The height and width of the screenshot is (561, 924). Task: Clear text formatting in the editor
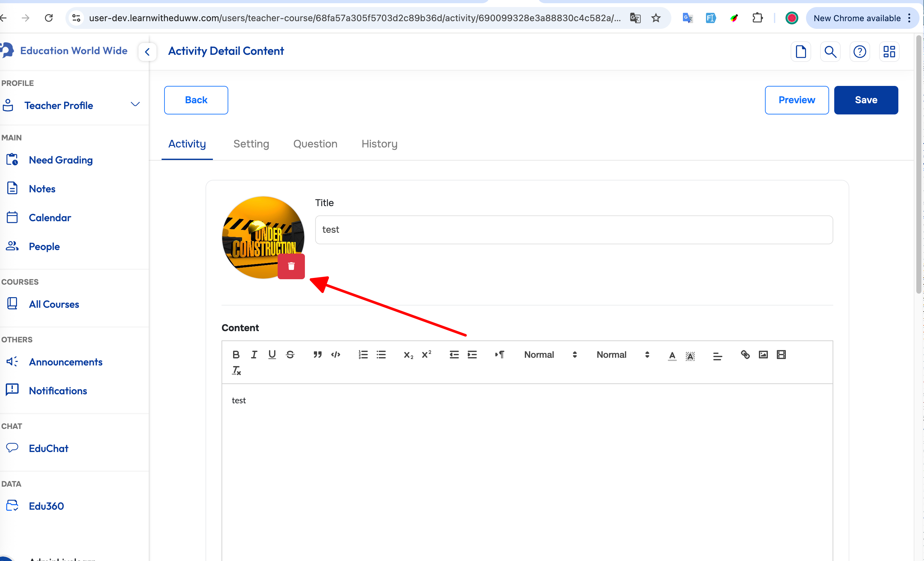tap(236, 371)
